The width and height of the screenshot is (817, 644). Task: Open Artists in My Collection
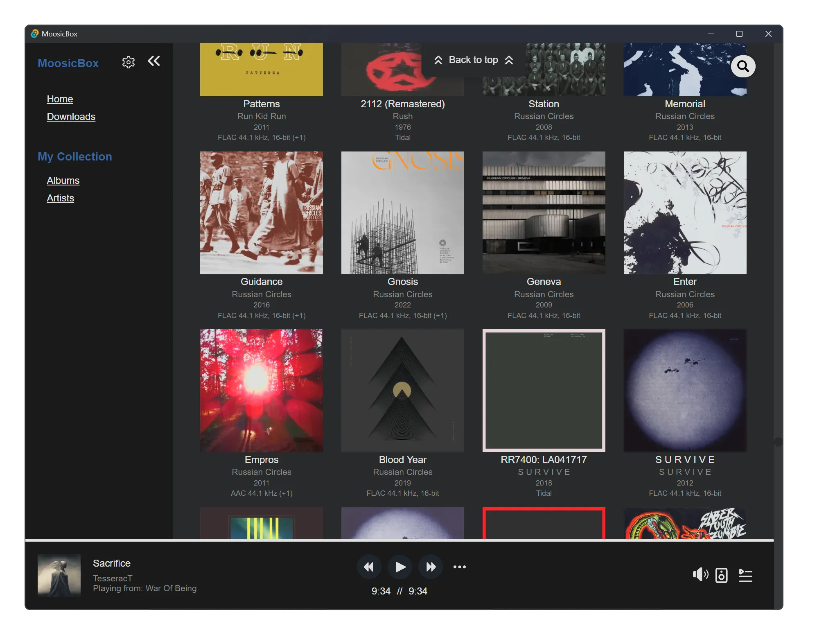point(60,198)
